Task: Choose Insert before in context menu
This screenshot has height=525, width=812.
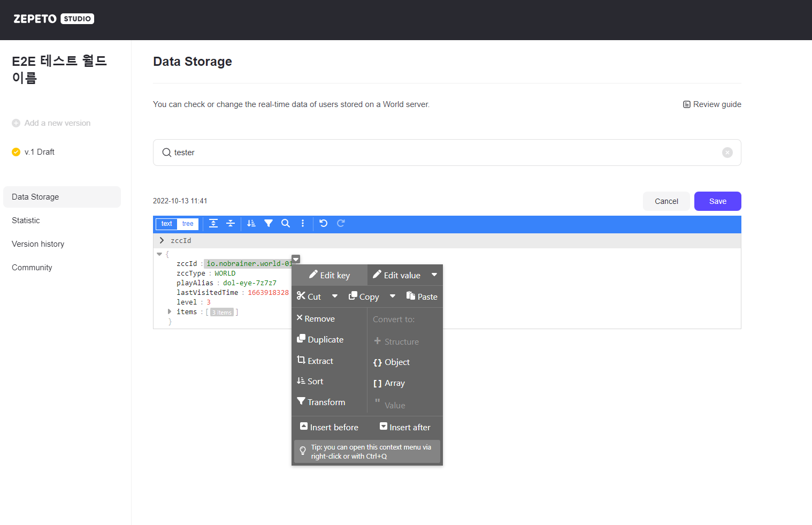Action: click(x=330, y=427)
